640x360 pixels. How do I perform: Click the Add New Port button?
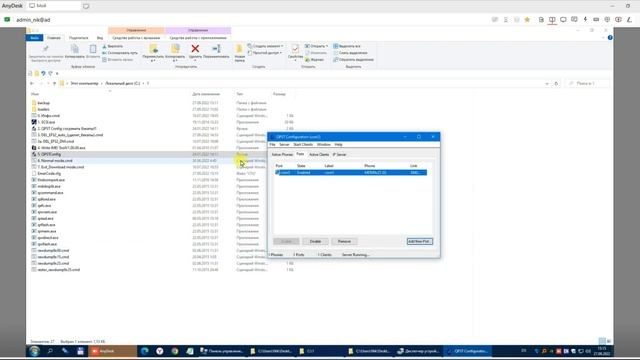[x=420, y=241]
